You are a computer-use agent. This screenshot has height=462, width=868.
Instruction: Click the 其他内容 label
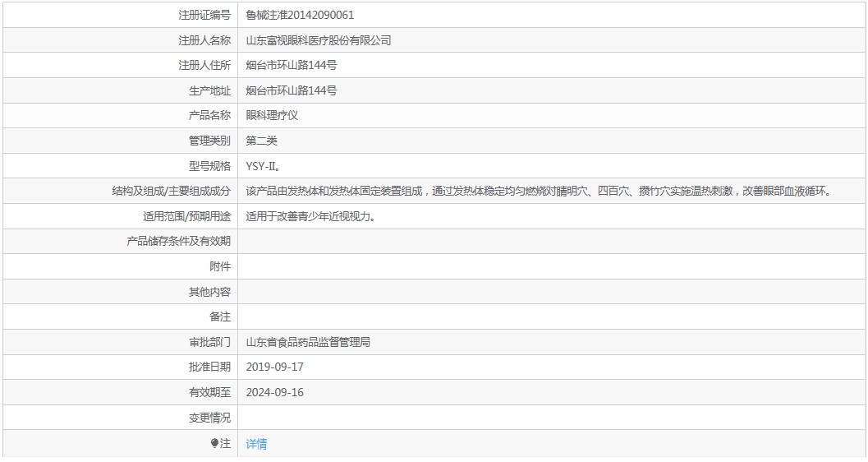209,292
